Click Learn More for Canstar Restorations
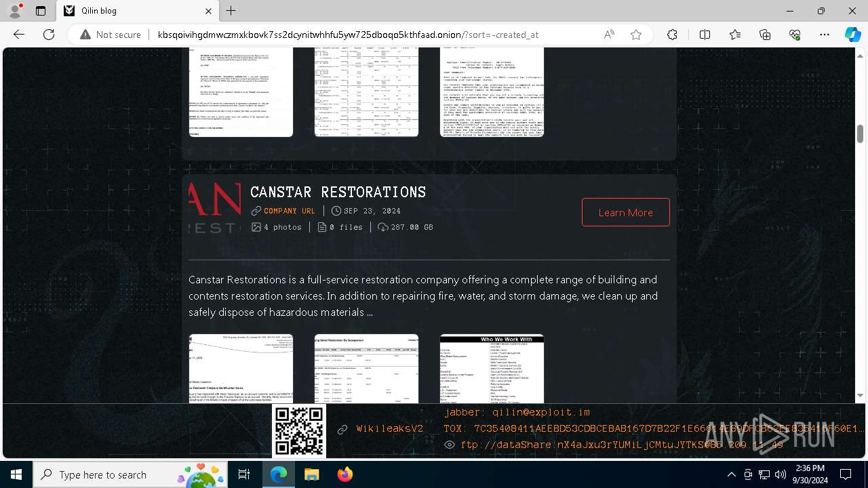 click(x=625, y=212)
